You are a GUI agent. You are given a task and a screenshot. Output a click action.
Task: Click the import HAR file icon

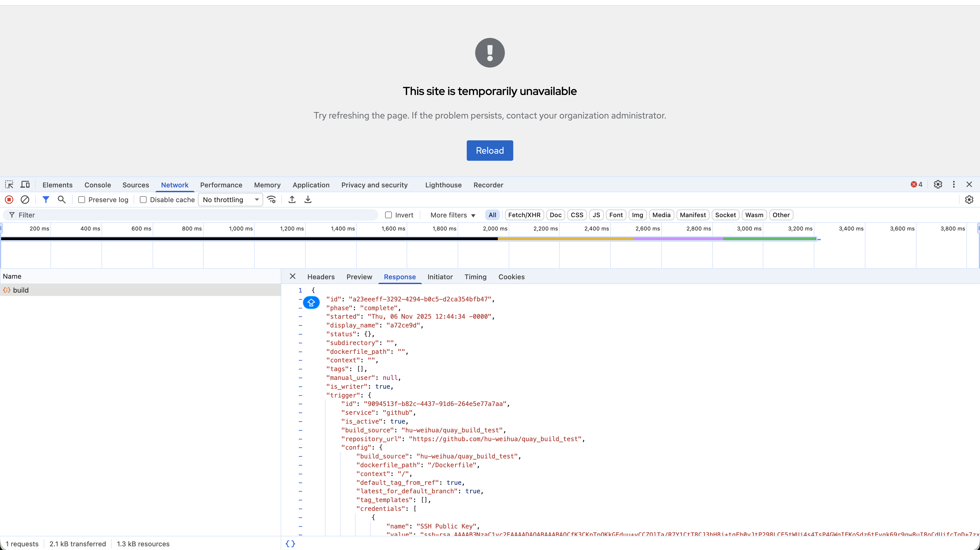(x=292, y=200)
